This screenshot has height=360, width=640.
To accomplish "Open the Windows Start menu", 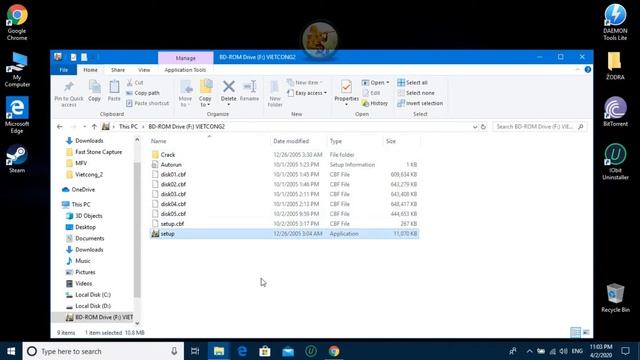I will 11,351.
